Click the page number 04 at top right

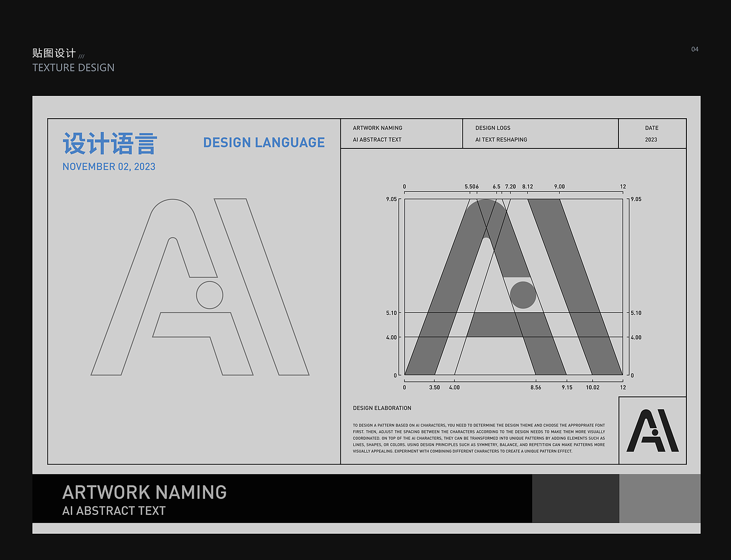point(694,49)
